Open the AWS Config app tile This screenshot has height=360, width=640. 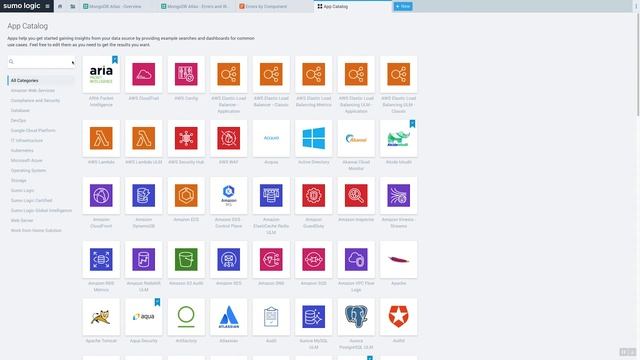click(x=186, y=74)
